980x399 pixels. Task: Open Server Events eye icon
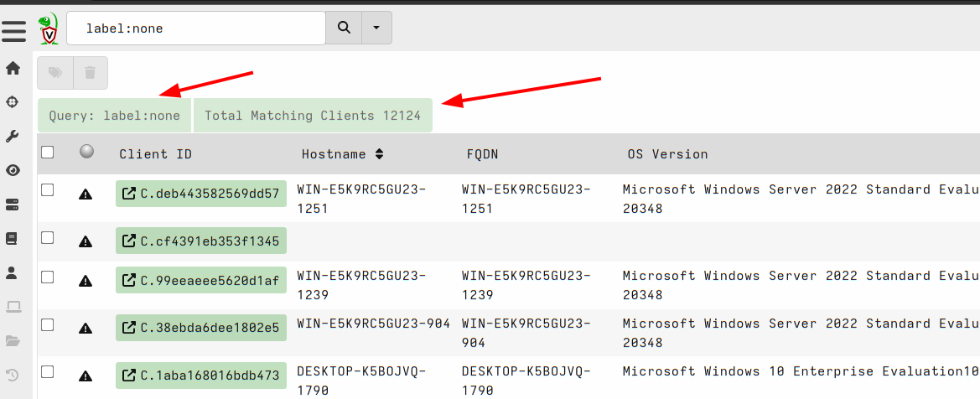pos(13,171)
